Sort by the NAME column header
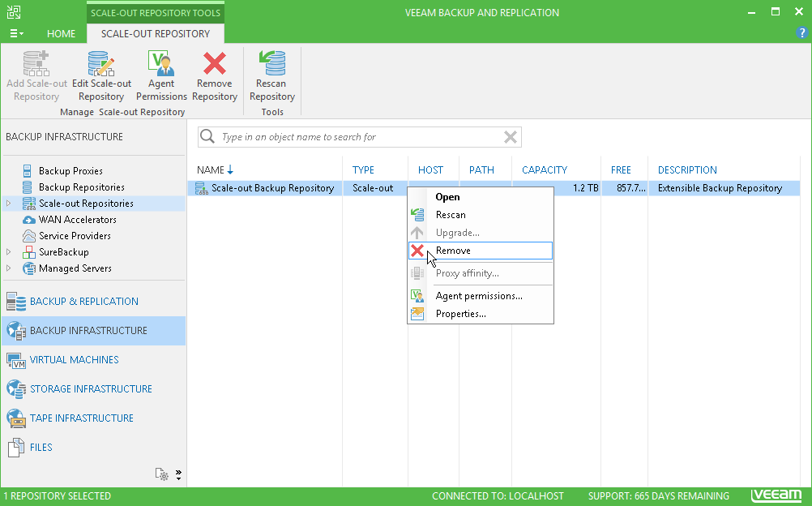The height and width of the screenshot is (506, 812). [210, 170]
